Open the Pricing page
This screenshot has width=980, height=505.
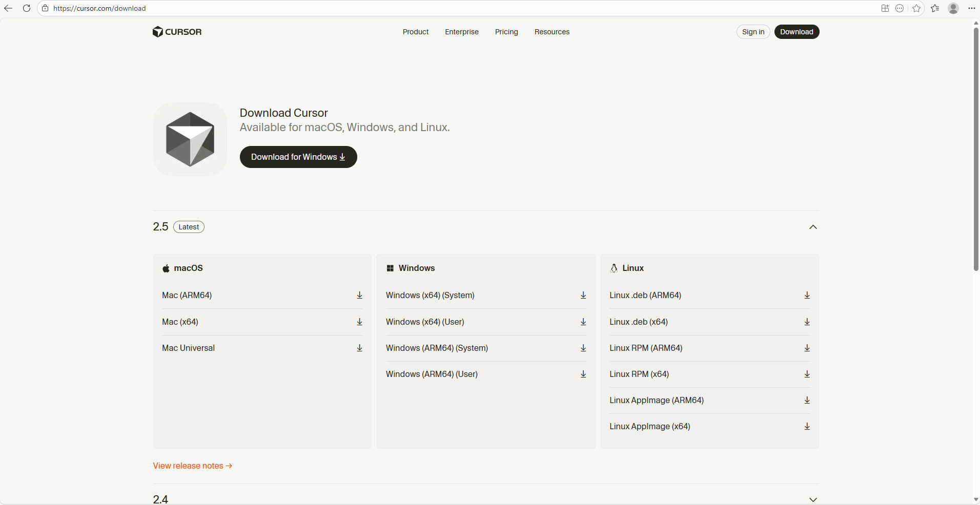(506, 32)
